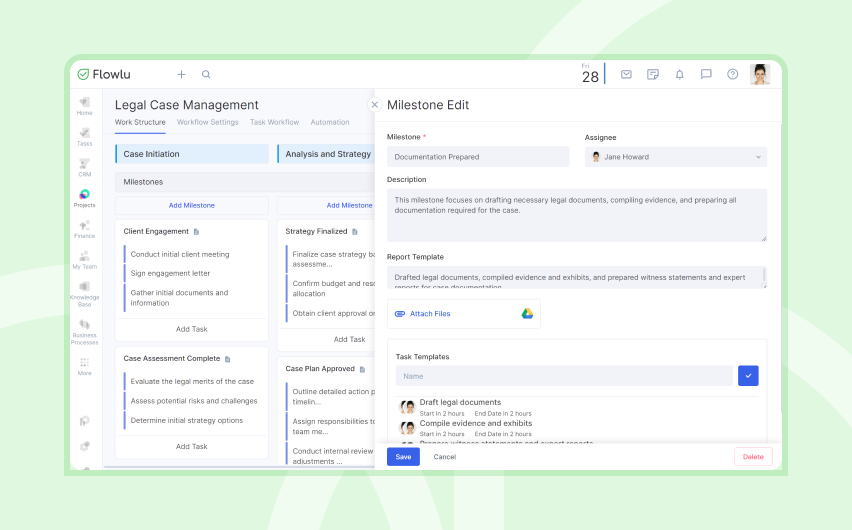852x530 pixels.
Task: Confirm task template with blue checkmark
Action: pos(748,376)
